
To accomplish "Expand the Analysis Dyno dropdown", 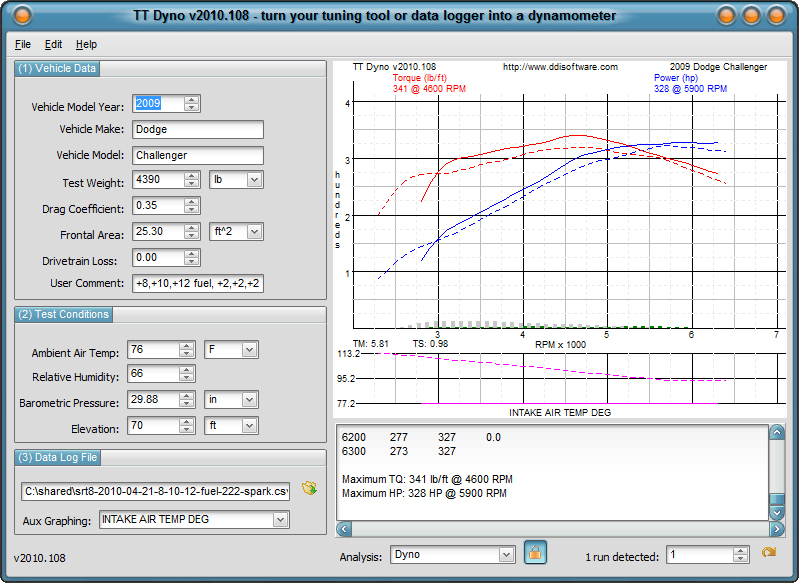I will [x=506, y=555].
